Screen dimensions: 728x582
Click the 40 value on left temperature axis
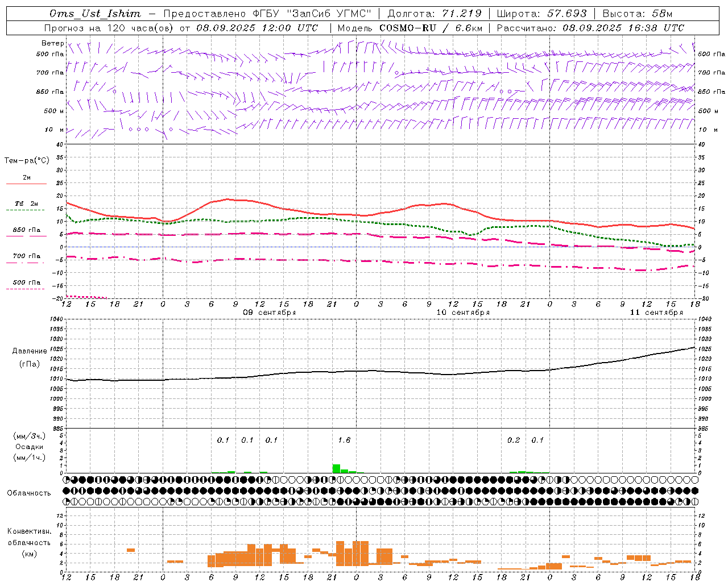[60, 144]
